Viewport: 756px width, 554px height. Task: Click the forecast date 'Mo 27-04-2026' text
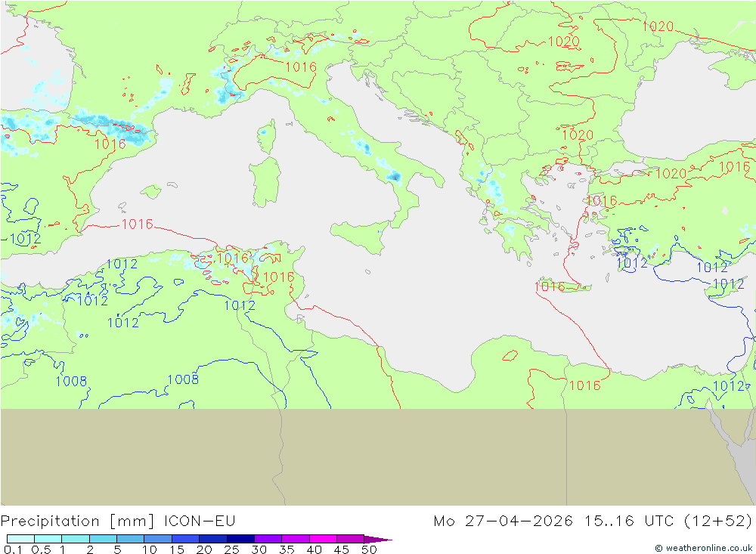[x=503, y=522]
